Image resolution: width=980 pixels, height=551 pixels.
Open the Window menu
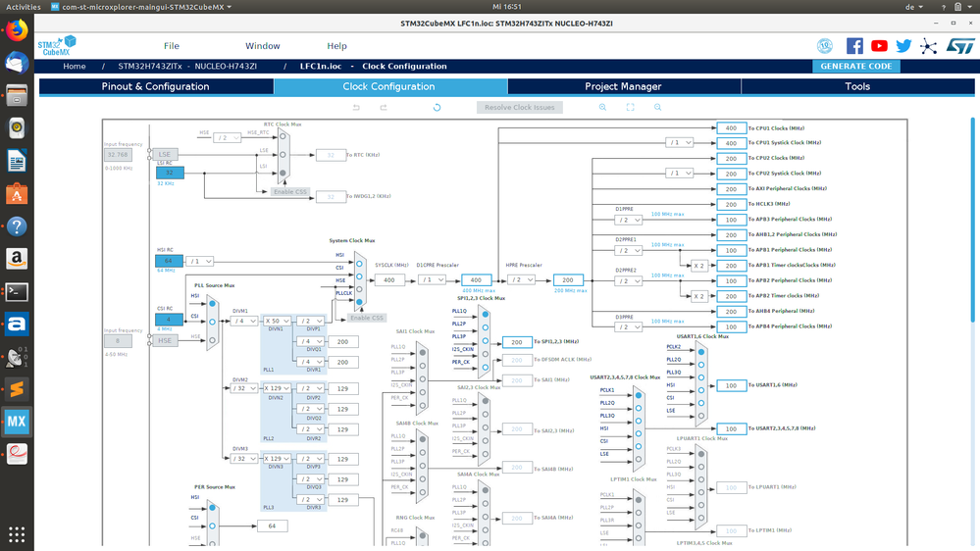(x=263, y=46)
